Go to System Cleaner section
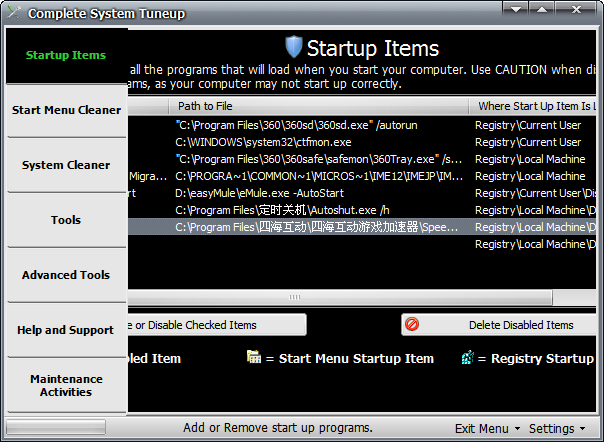Screen dimensions: 604x442 coord(66,165)
